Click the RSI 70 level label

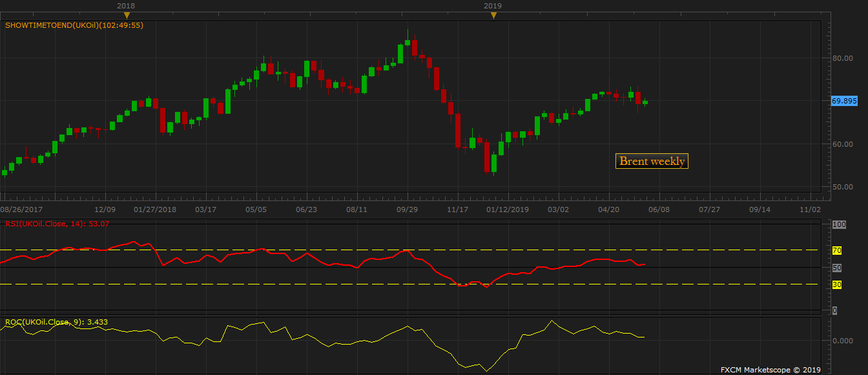tap(837, 250)
